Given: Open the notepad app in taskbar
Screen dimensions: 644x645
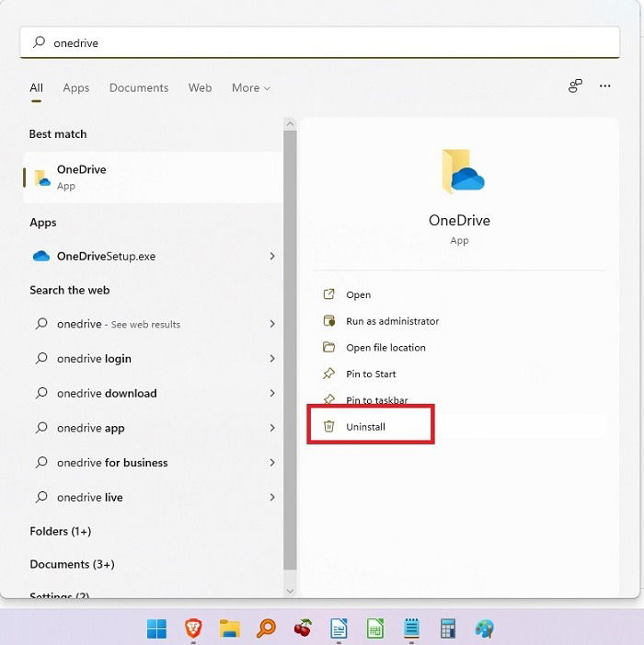Looking at the screenshot, I should (411, 628).
